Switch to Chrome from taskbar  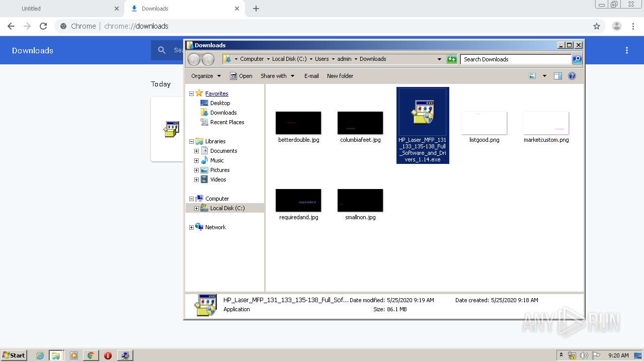91,355
